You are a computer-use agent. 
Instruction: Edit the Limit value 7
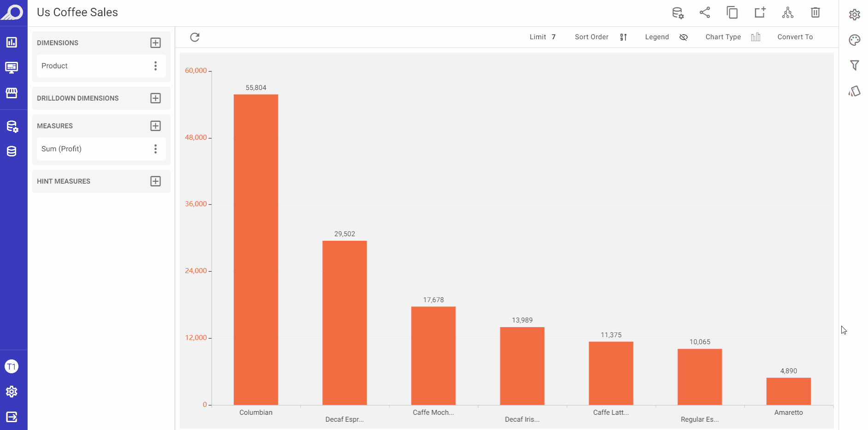554,37
